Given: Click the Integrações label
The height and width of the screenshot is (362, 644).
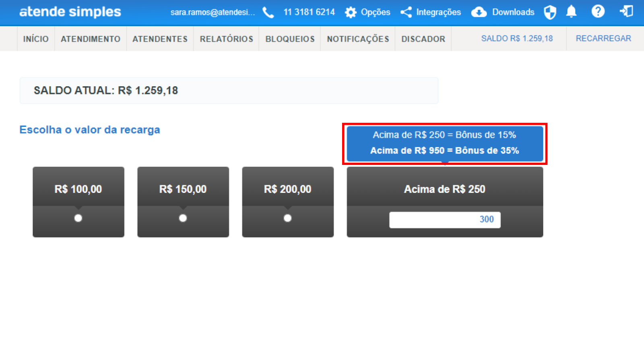Looking at the screenshot, I should tap(439, 12).
